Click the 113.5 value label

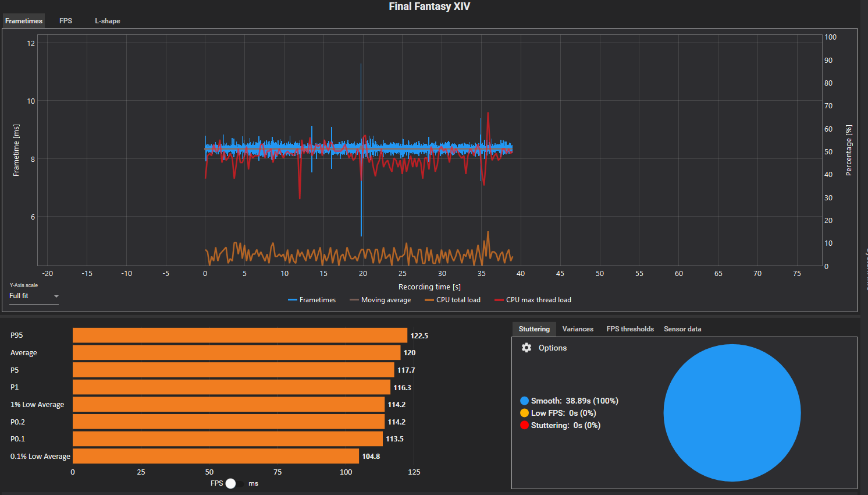394,439
